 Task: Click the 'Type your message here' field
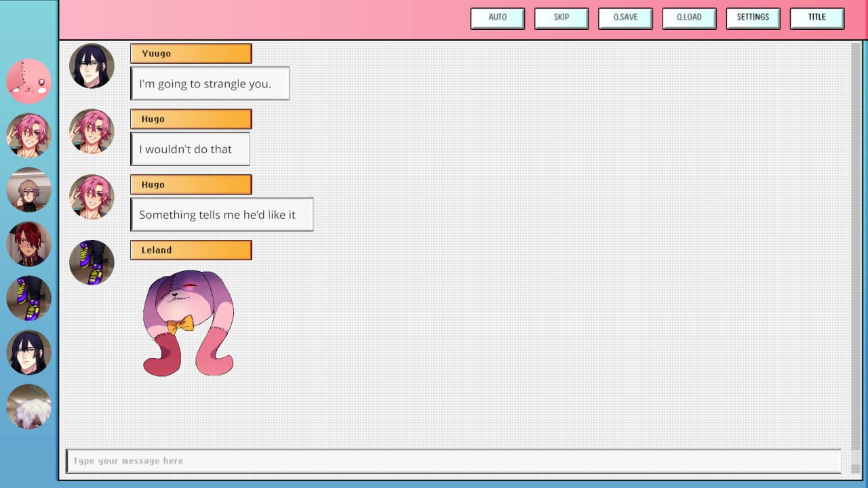(453, 461)
